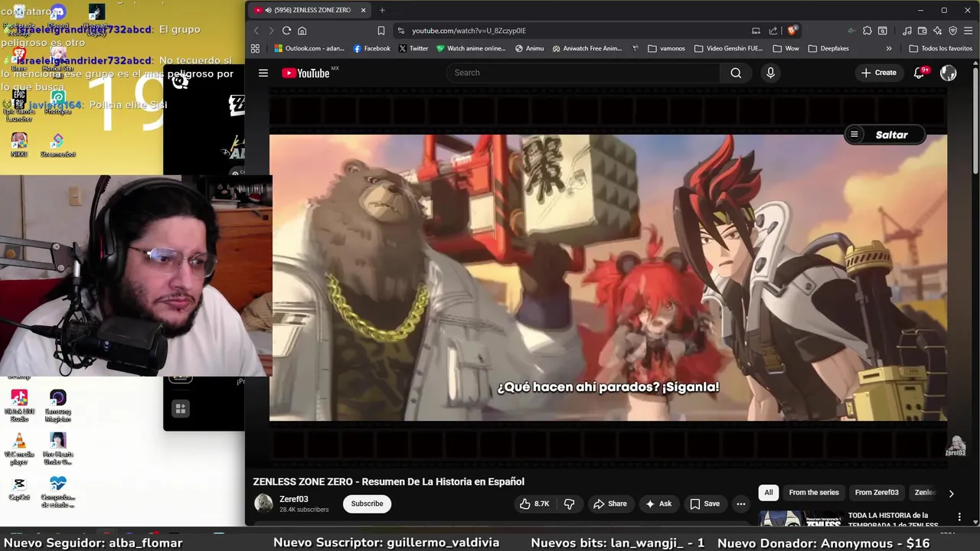Like the video with thumbs up
Viewport: 980px width, 551px height.
[534, 504]
